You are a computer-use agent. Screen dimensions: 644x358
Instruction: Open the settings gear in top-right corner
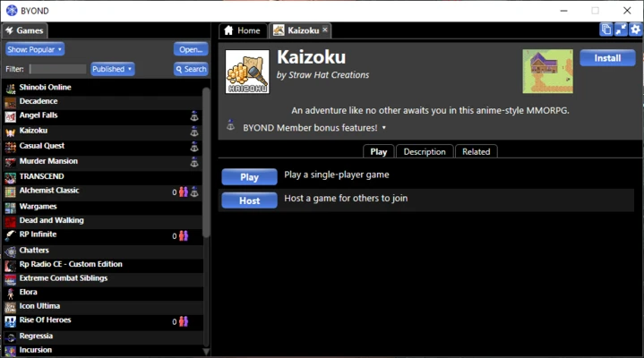click(x=635, y=30)
